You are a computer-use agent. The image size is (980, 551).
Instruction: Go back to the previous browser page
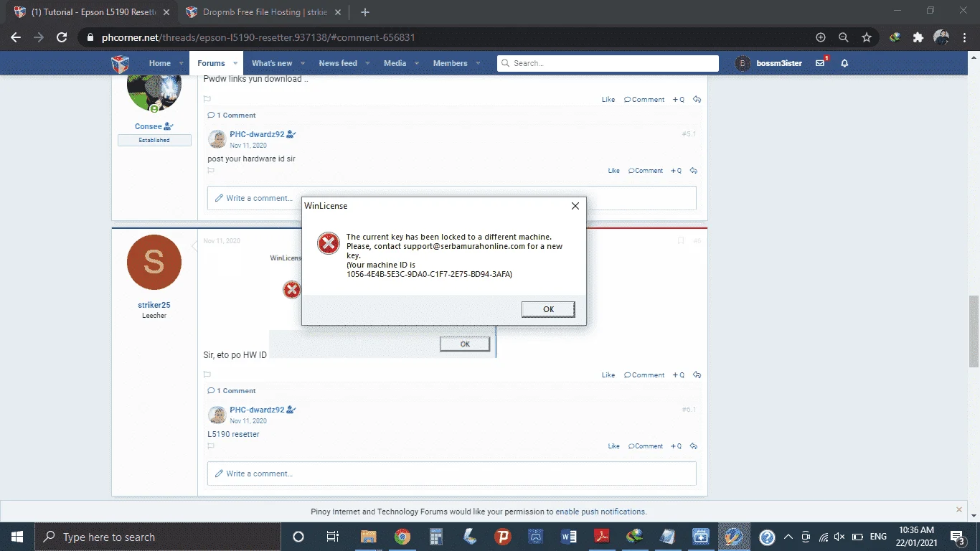point(16,37)
